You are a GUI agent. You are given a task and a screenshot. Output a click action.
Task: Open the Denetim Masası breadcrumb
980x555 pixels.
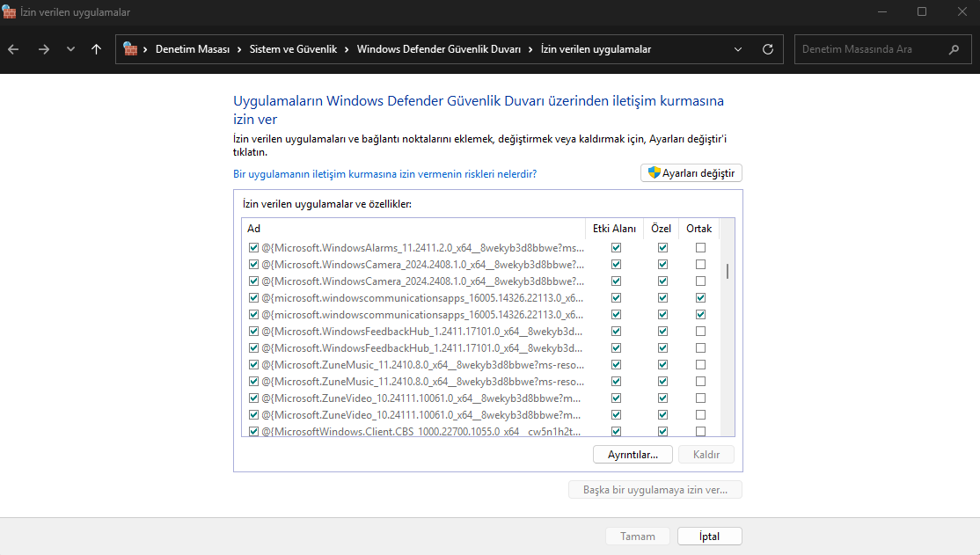(193, 49)
